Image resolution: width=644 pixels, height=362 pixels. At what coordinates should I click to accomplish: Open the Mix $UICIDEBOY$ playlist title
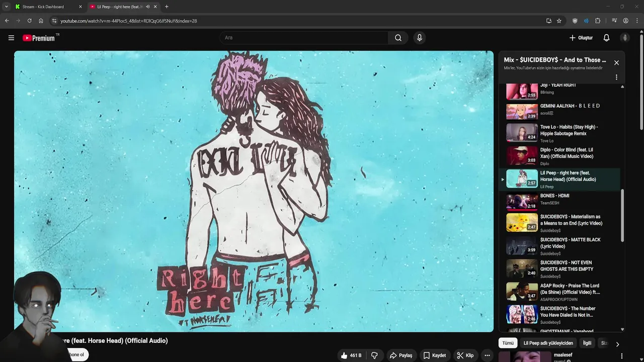click(x=555, y=60)
